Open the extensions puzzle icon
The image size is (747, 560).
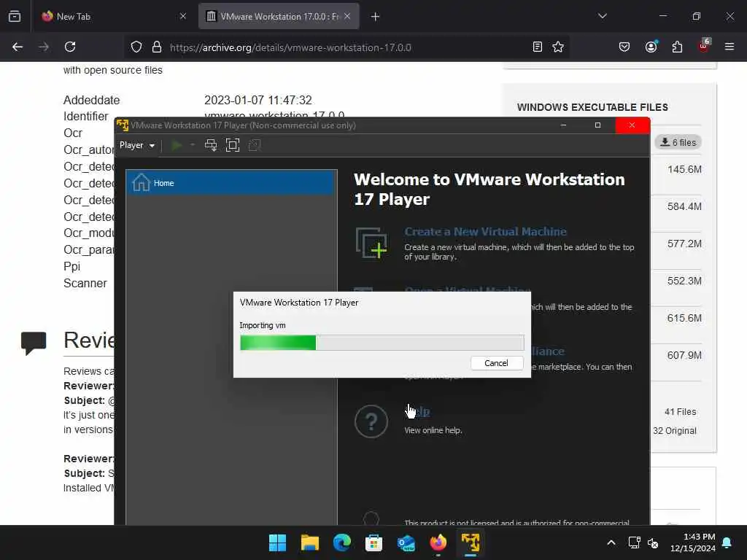[x=677, y=47]
